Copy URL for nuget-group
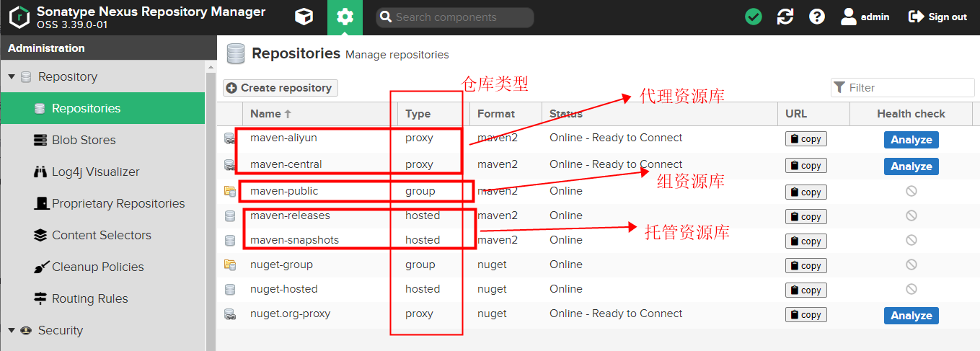 [806, 266]
